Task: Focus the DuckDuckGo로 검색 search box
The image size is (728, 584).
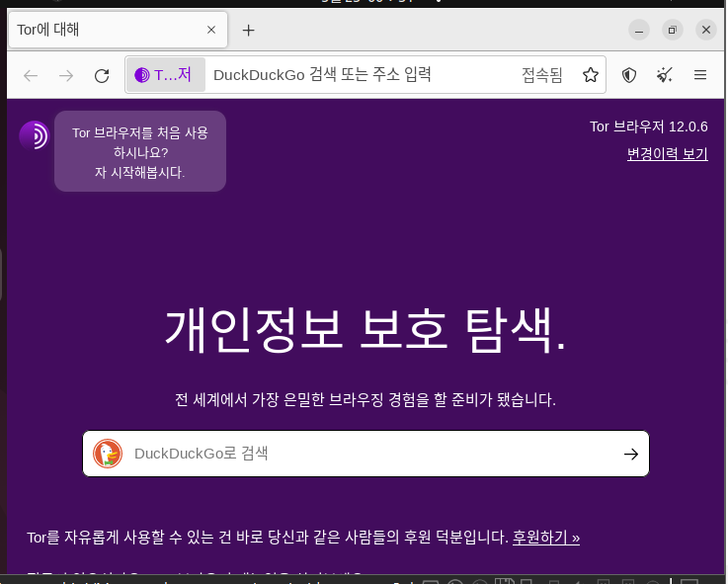Action: (x=365, y=454)
